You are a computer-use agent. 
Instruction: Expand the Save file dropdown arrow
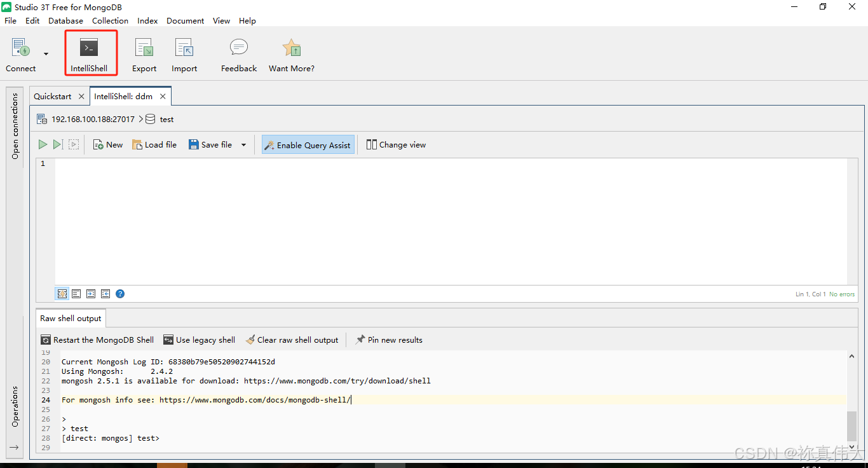tap(243, 145)
